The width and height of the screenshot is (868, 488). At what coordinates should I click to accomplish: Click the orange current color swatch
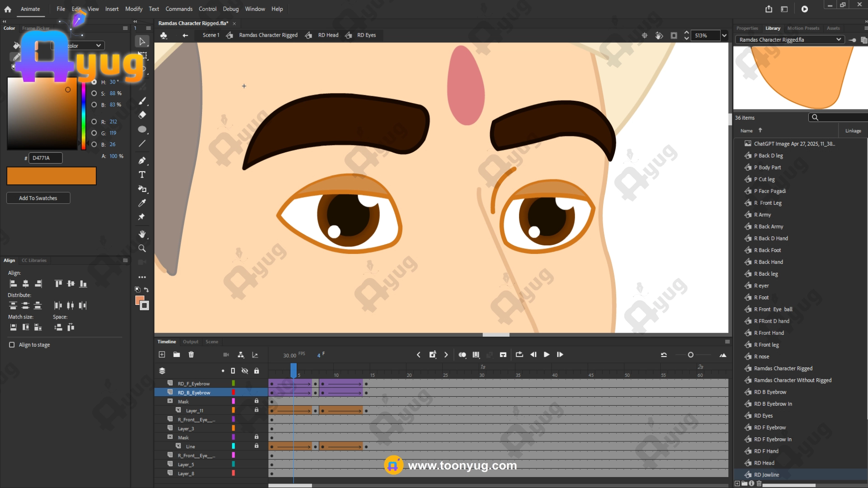(x=52, y=176)
